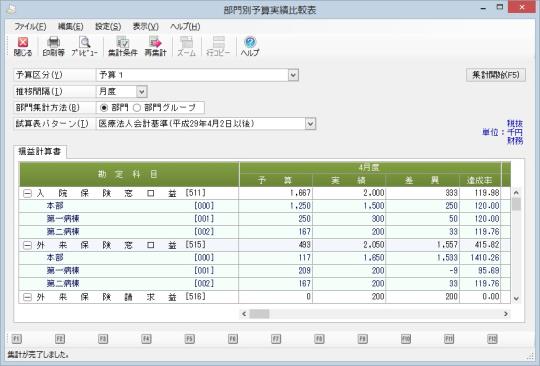The width and height of the screenshot is (540, 366).
Task: Open the プレビュー preview icon
Action: [x=84, y=46]
